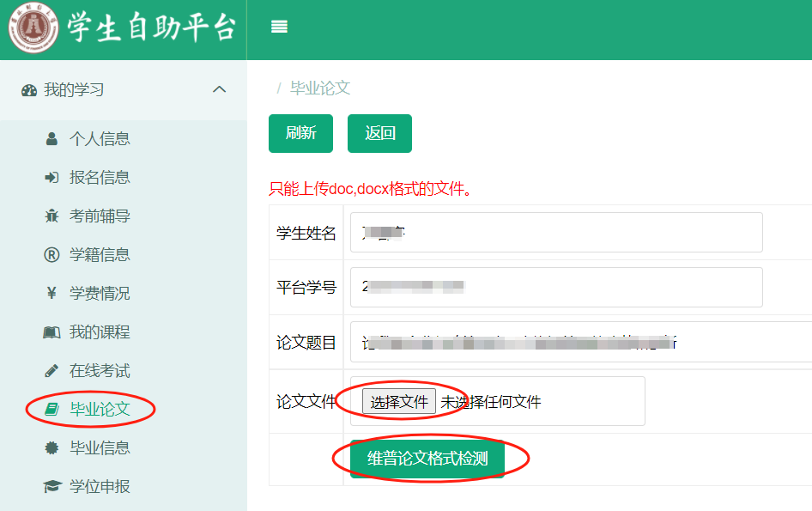Click the book icon beside 毕业论文
The image size is (812, 511).
point(52,409)
